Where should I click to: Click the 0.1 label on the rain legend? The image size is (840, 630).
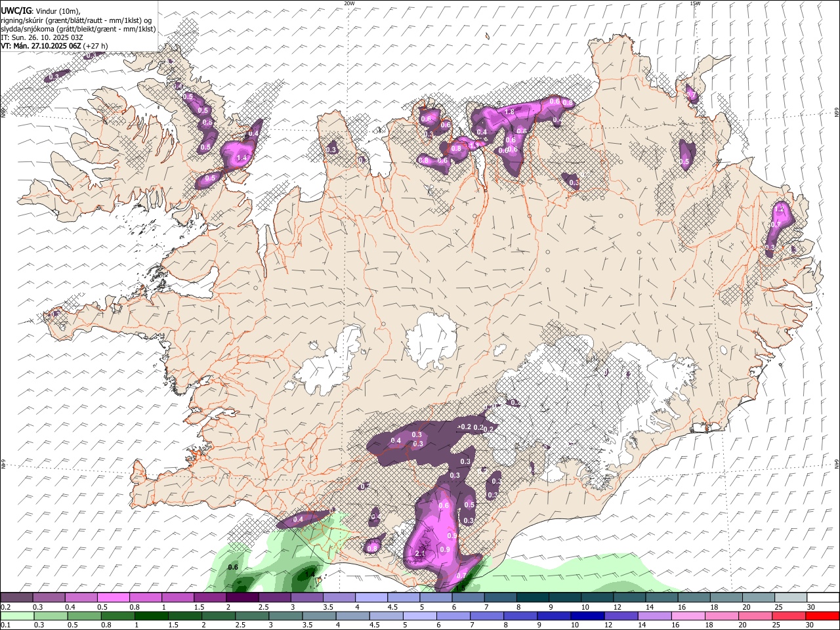point(5,625)
